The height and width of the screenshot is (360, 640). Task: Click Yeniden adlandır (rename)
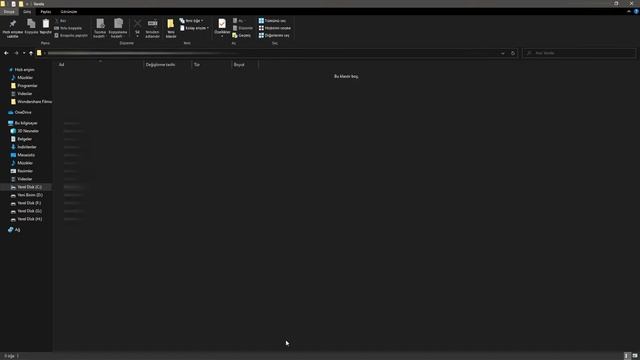(152, 28)
